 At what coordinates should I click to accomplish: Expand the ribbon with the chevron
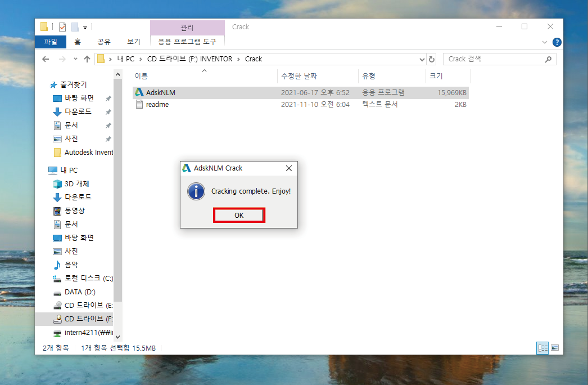point(545,42)
